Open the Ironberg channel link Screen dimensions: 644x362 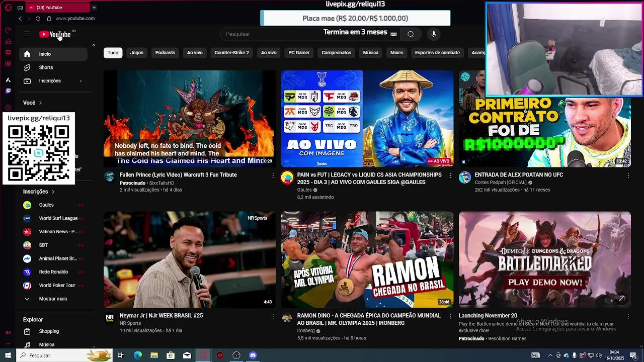point(306,331)
